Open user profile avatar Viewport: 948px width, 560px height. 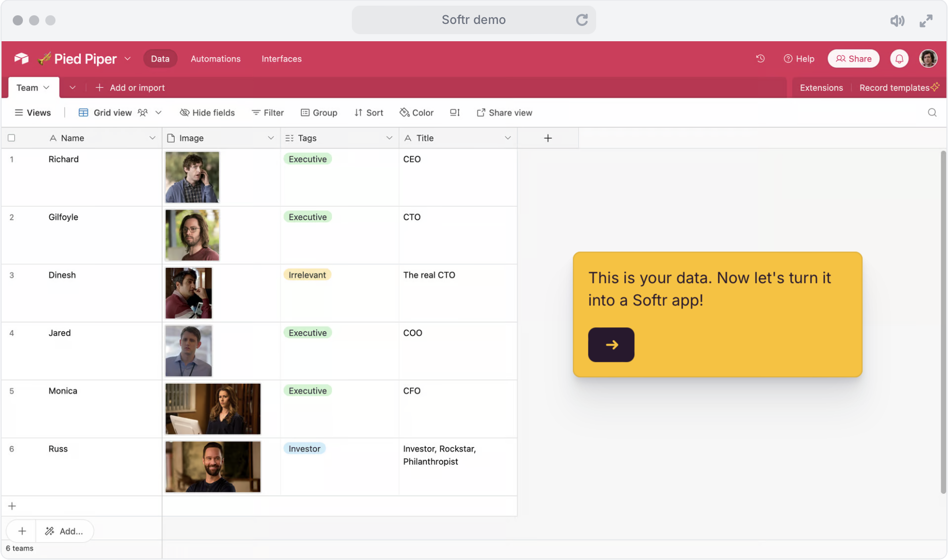point(928,59)
